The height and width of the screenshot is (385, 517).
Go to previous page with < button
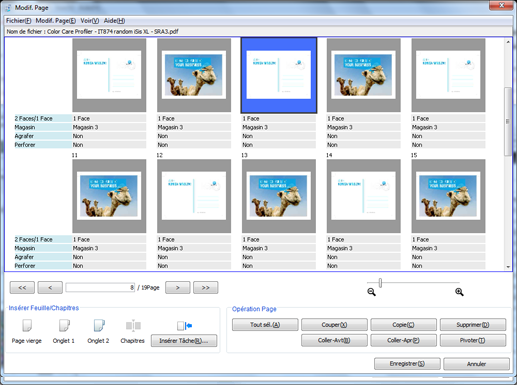coord(50,288)
